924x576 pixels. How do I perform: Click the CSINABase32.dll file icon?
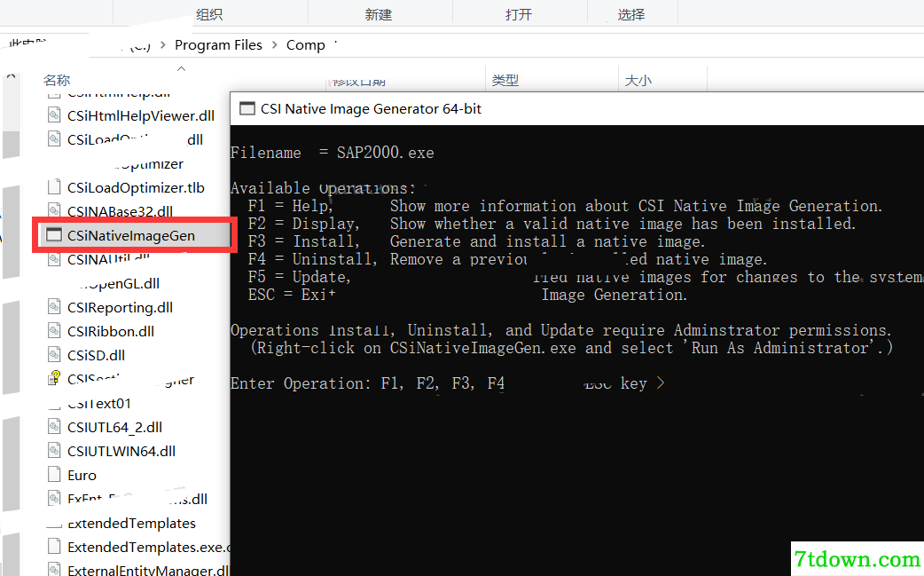54,210
